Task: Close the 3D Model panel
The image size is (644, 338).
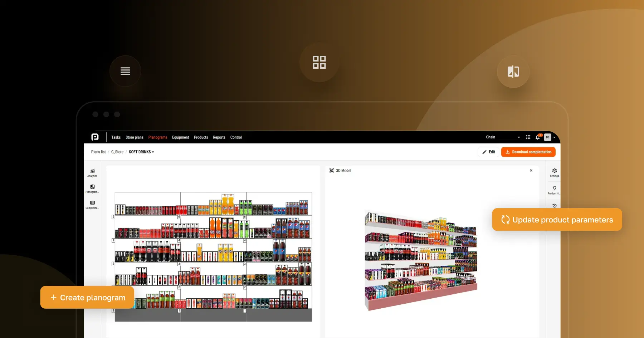Action: (x=531, y=171)
